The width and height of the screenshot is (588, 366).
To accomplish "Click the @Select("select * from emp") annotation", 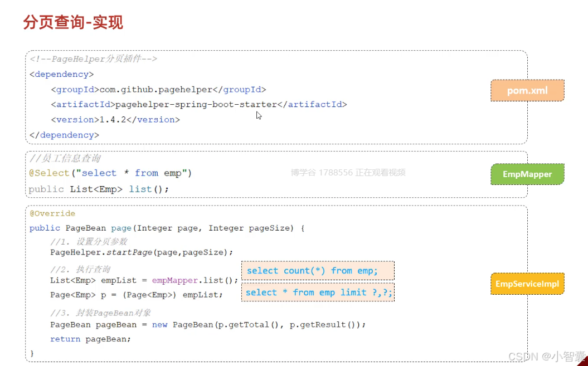I will (x=110, y=173).
